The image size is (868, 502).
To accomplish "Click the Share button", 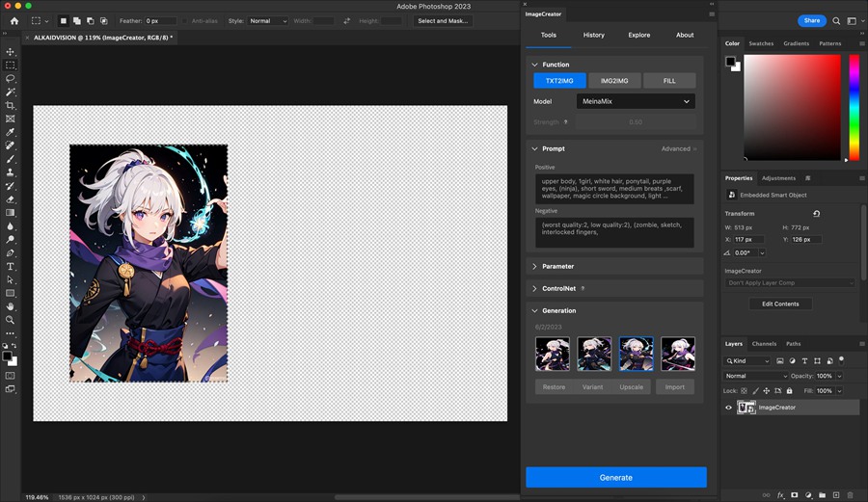I will [811, 20].
